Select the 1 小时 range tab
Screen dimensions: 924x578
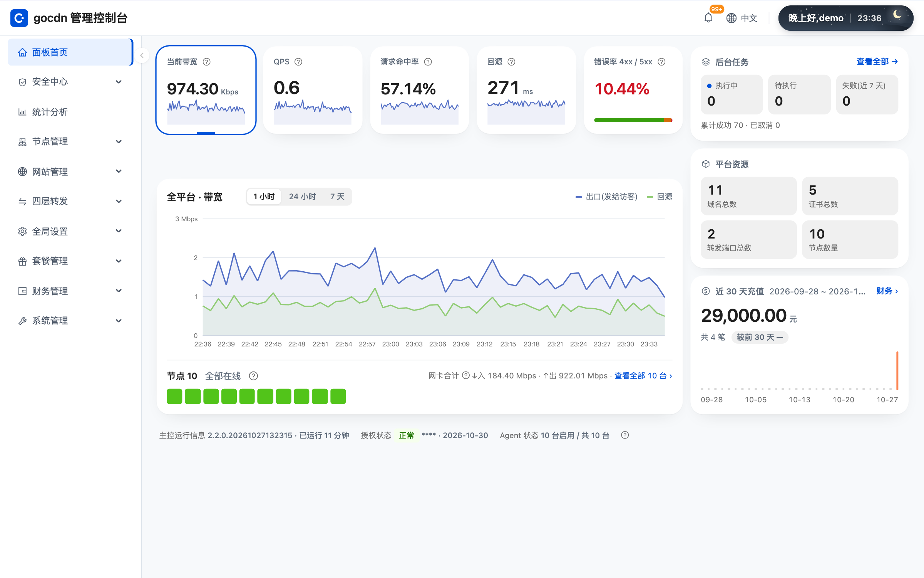point(264,197)
